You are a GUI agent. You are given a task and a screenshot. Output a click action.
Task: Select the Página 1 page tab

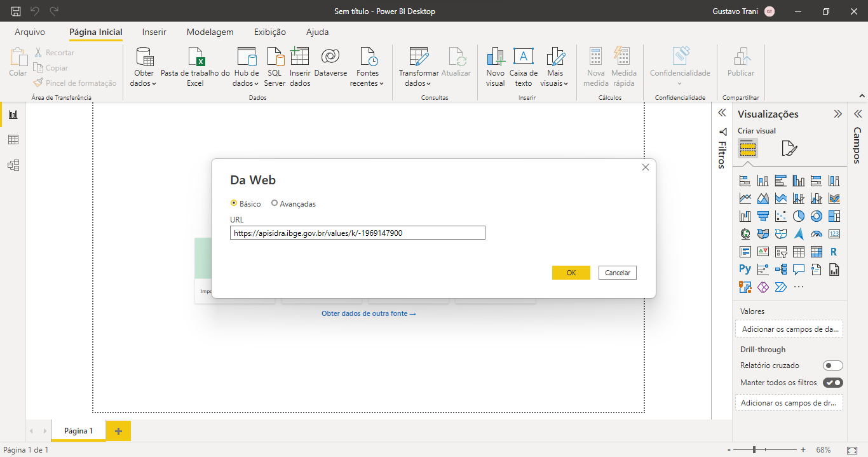click(78, 430)
